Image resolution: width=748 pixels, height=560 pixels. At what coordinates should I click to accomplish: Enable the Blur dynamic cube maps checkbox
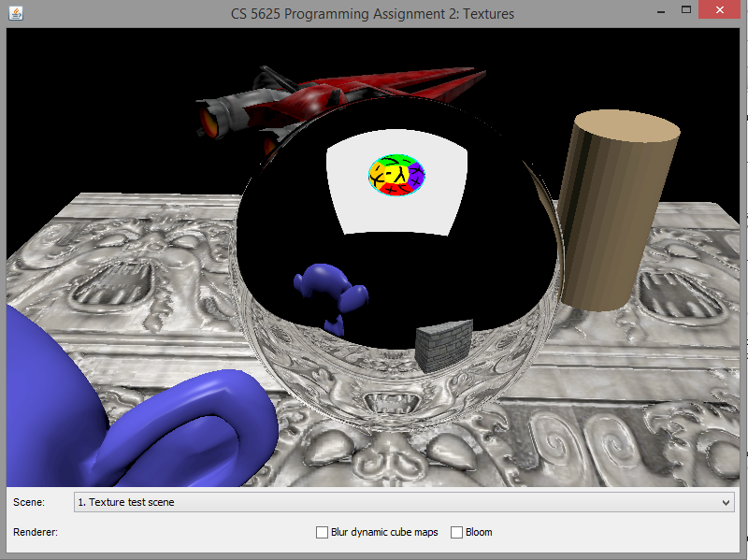(x=322, y=532)
